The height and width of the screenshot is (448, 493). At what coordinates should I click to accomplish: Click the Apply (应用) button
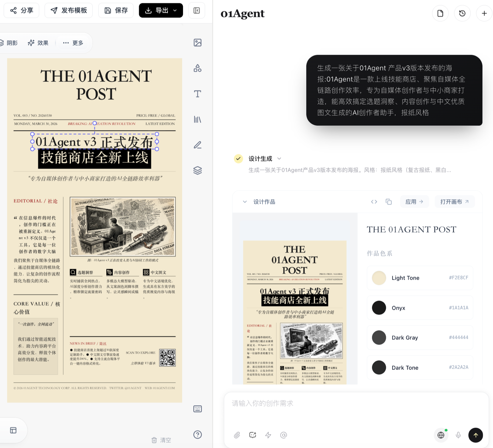[x=414, y=202]
